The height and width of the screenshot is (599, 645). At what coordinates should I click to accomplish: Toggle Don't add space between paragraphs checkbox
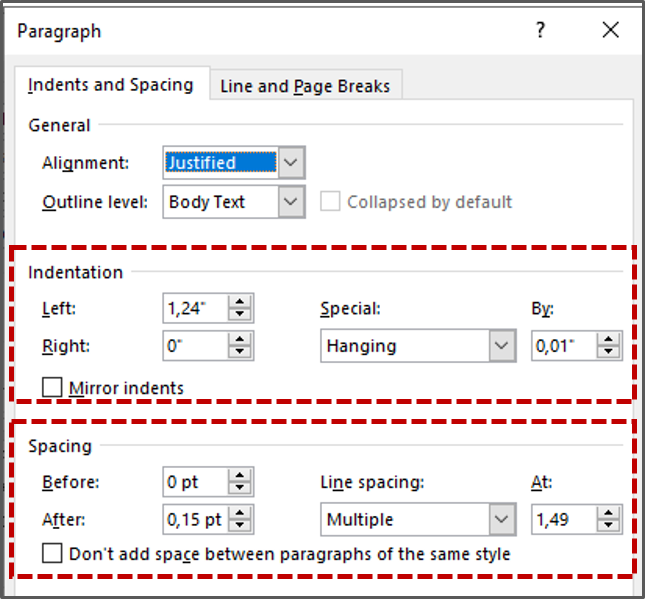pos(52,553)
